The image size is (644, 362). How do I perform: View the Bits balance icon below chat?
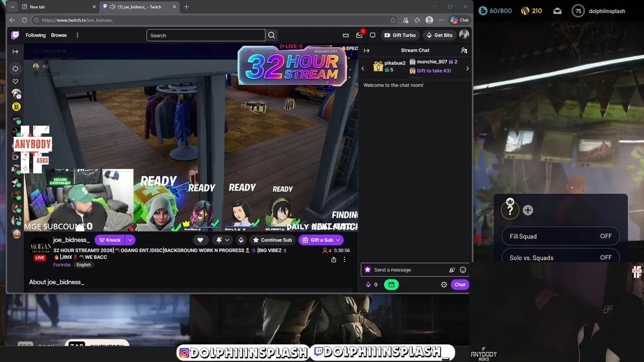(368, 285)
